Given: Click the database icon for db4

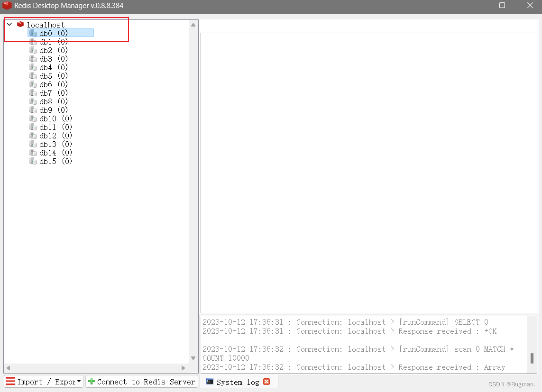Looking at the screenshot, I should click(33, 67).
